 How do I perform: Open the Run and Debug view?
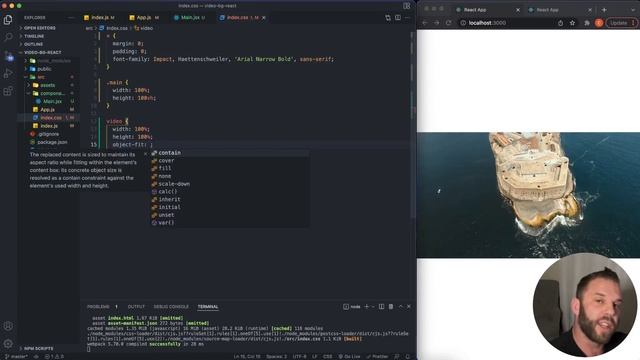tap(8, 73)
